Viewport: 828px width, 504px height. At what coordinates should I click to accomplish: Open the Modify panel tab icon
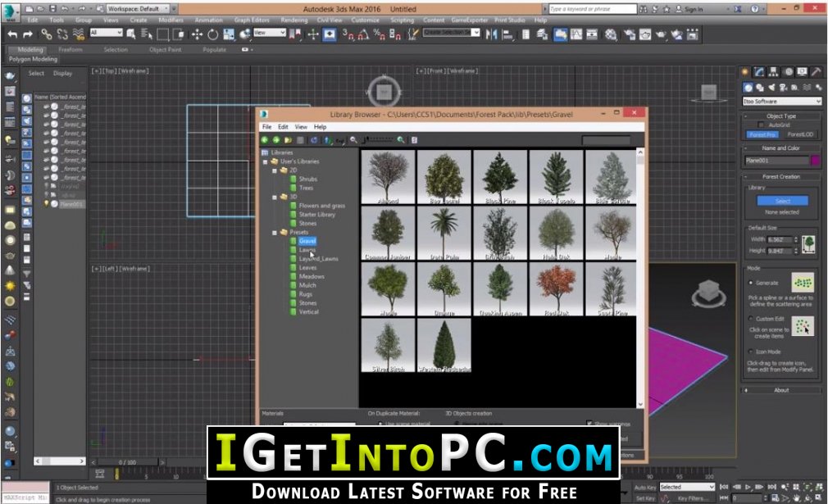pos(759,72)
